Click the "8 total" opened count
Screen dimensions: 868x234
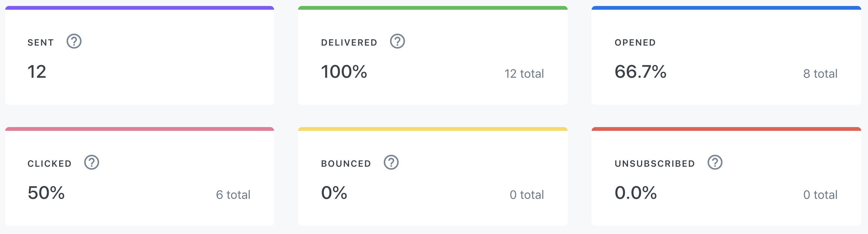pyautogui.click(x=820, y=74)
